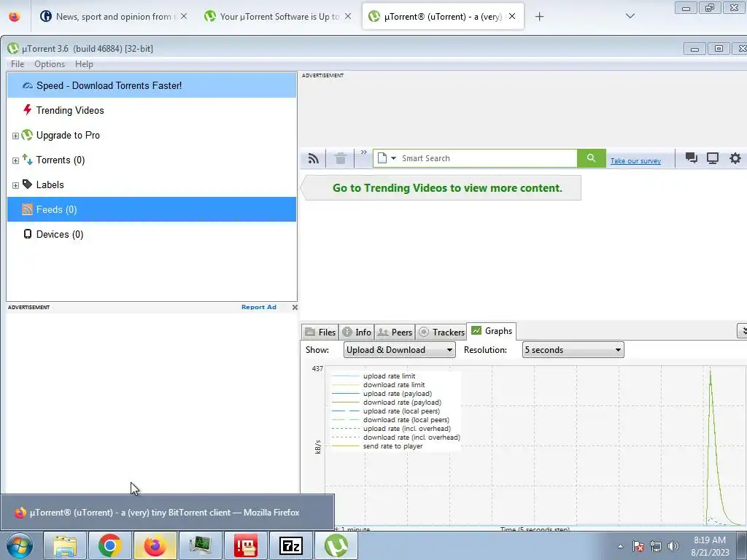Show hidden tray icons arrow
Image resolution: width=747 pixels, height=560 pixels.
tap(620, 546)
